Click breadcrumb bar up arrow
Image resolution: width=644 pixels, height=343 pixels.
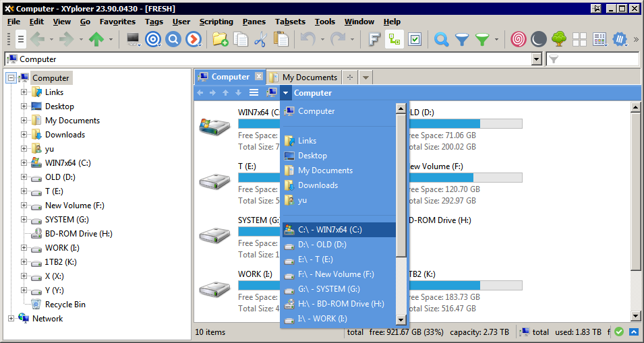tap(225, 93)
